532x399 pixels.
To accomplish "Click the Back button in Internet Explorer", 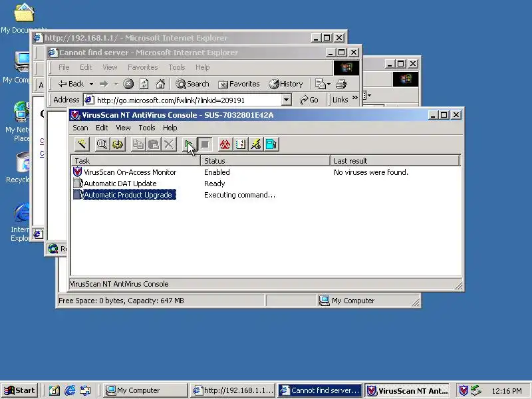I will pos(71,84).
